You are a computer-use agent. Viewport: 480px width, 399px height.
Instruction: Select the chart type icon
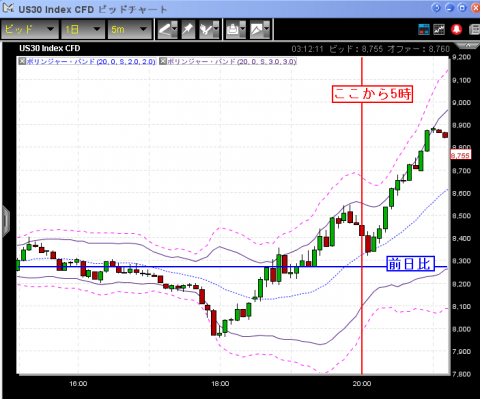257,30
